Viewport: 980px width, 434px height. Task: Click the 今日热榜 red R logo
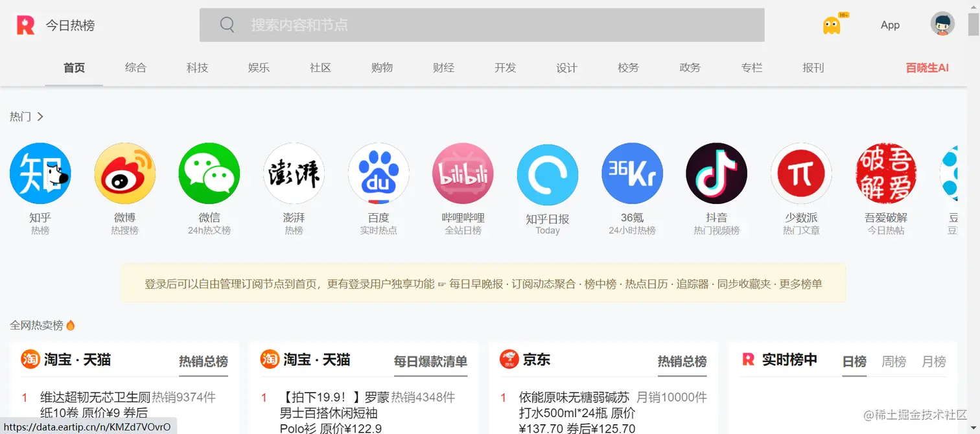tap(25, 25)
